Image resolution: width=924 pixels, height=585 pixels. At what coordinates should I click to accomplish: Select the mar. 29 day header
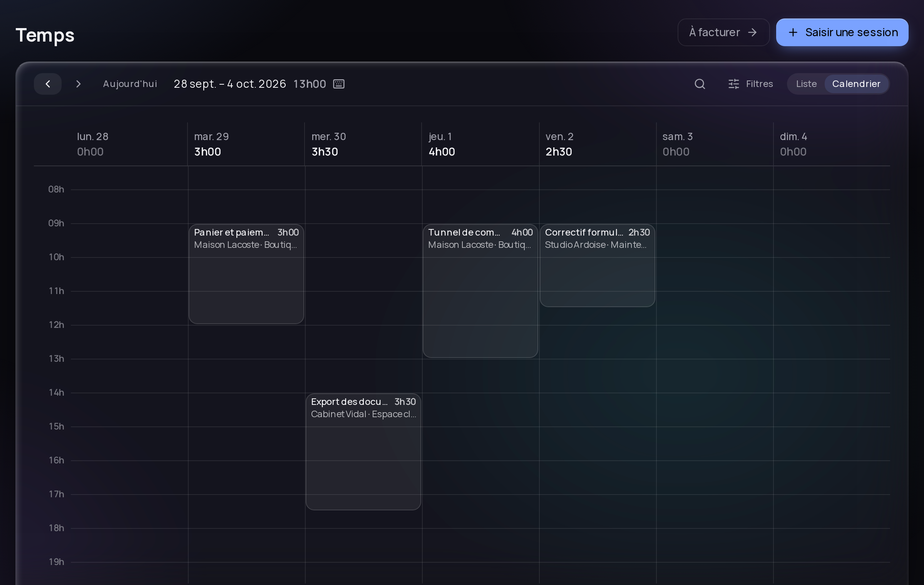pyautogui.click(x=246, y=144)
